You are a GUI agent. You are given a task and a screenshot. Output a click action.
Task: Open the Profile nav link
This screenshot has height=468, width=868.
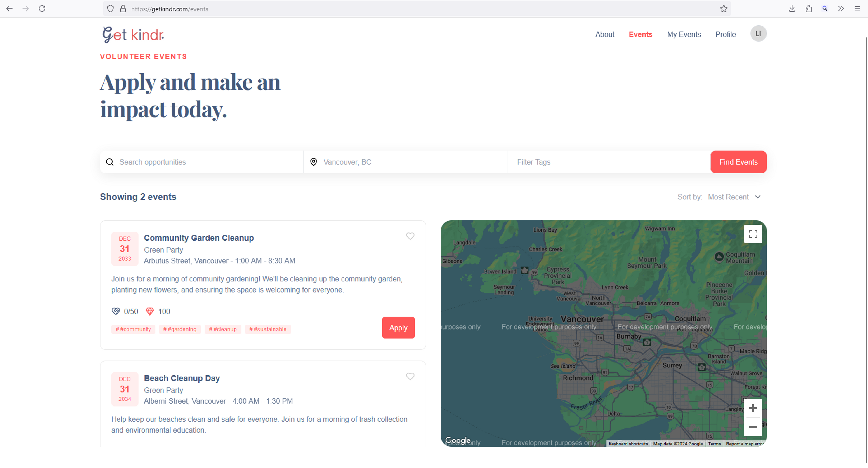click(725, 34)
